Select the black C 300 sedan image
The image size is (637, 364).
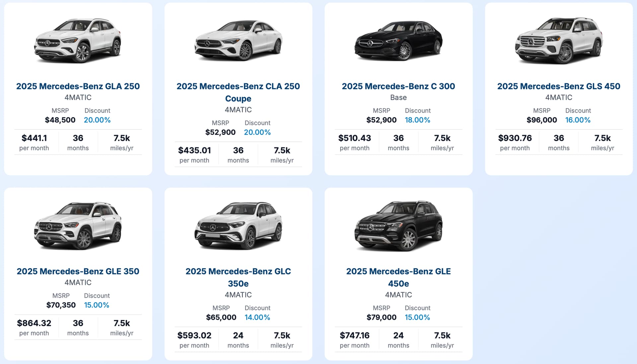(398, 40)
